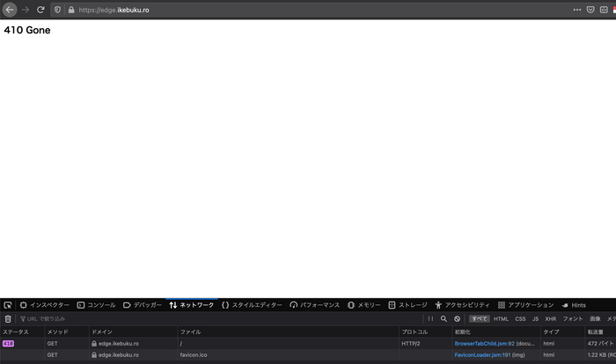The image size is (616, 364).
Task: Pause network recording with pause icon
Action: click(x=430, y=319)
